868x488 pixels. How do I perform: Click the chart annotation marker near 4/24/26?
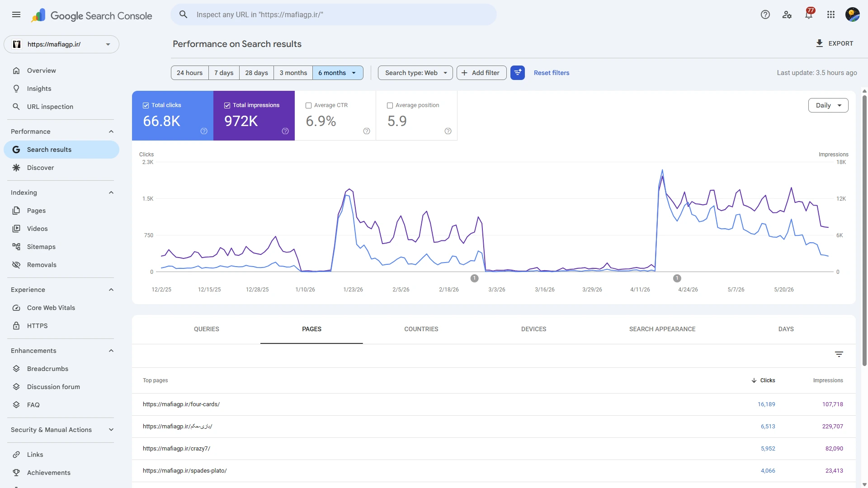click(677, 278)
